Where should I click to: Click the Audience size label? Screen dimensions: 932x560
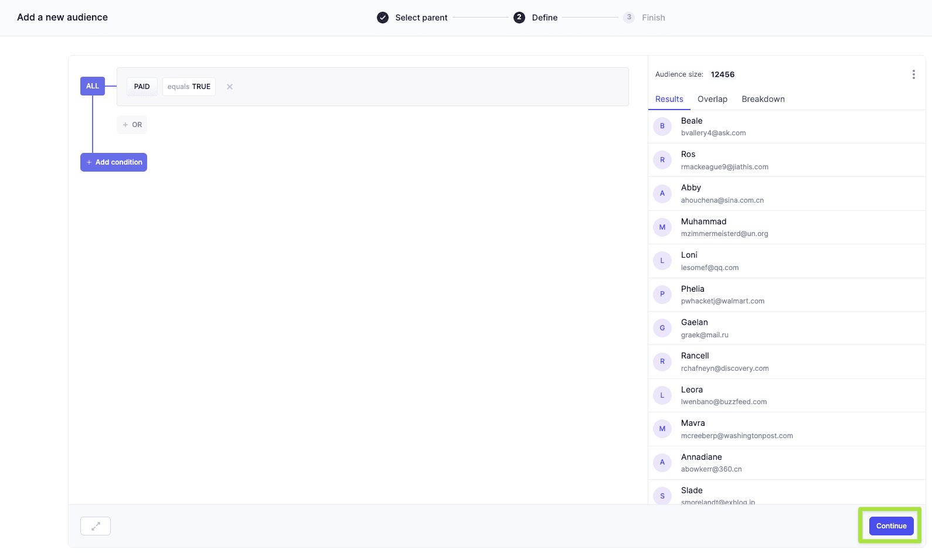coord(679,74)
